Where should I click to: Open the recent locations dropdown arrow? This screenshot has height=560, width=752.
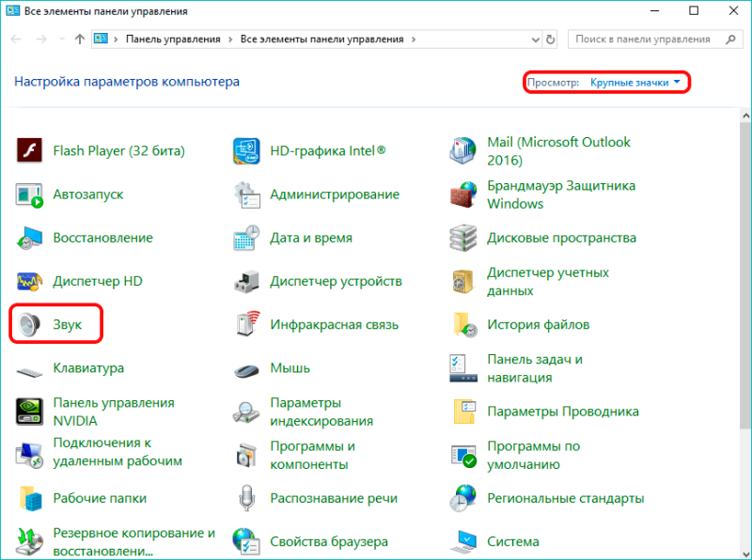click(x=61, y=39)
